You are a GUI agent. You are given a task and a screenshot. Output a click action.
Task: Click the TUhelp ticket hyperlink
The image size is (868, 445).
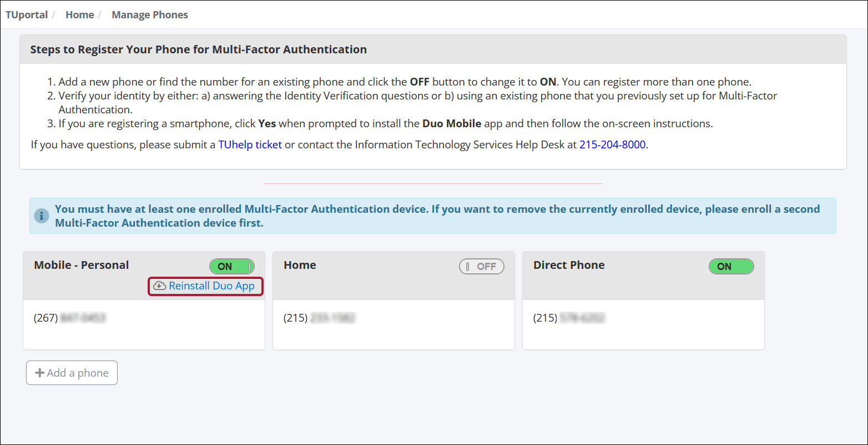pos(250,144)
